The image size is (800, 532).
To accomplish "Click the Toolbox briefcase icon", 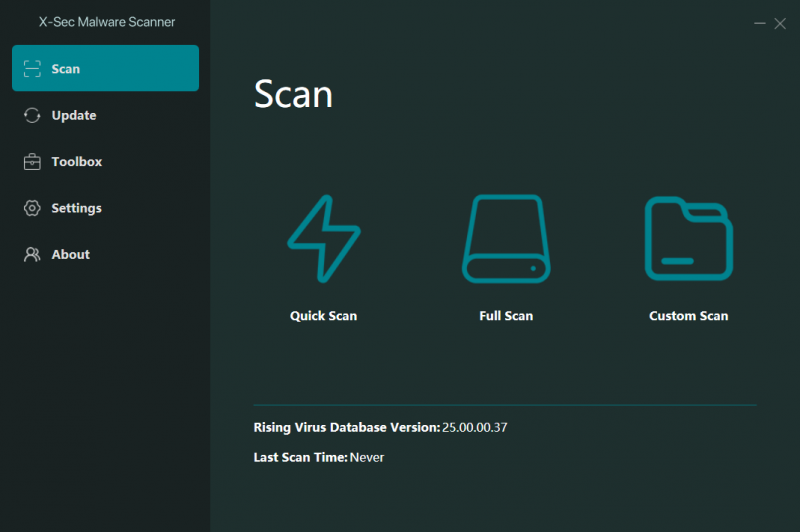I will tap(32, 162).
